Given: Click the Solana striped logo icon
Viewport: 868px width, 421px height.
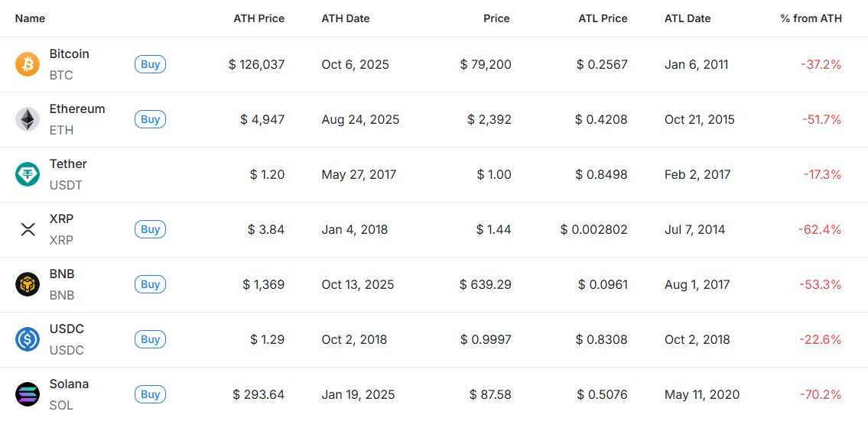Looking at the screenshot, I should 28,394.
